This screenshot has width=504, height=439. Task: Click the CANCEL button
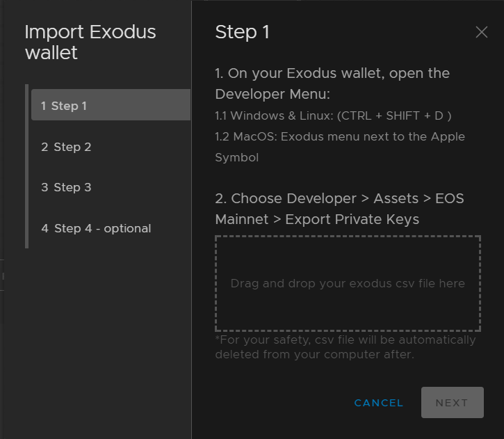(378, 403)
